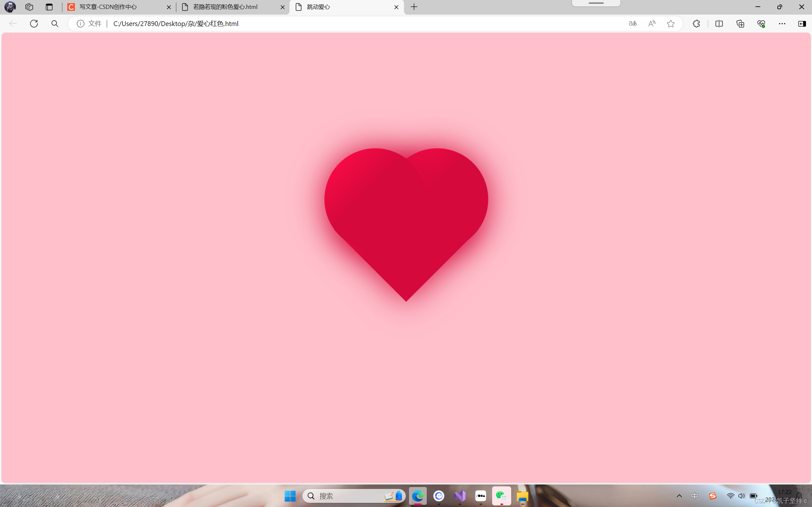
Task: Toggle split screen view
Action: [719, 23]
